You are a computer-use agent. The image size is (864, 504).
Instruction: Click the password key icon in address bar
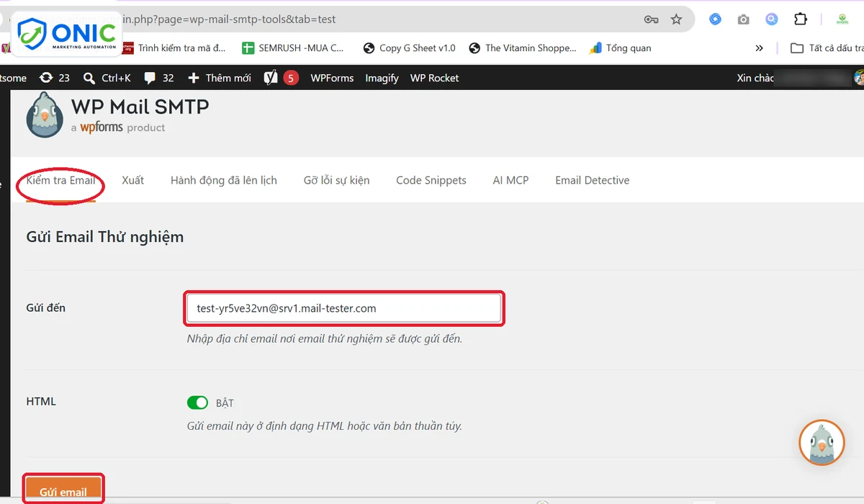(x=651, y=19)
